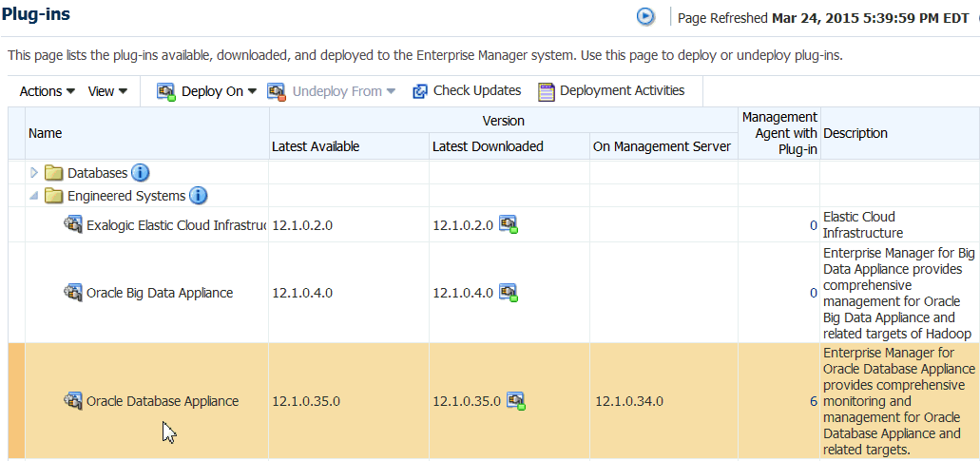
Task: Click the downloaded status icon beside 12.1.0.4.0
Action: [x=509, y=293]
